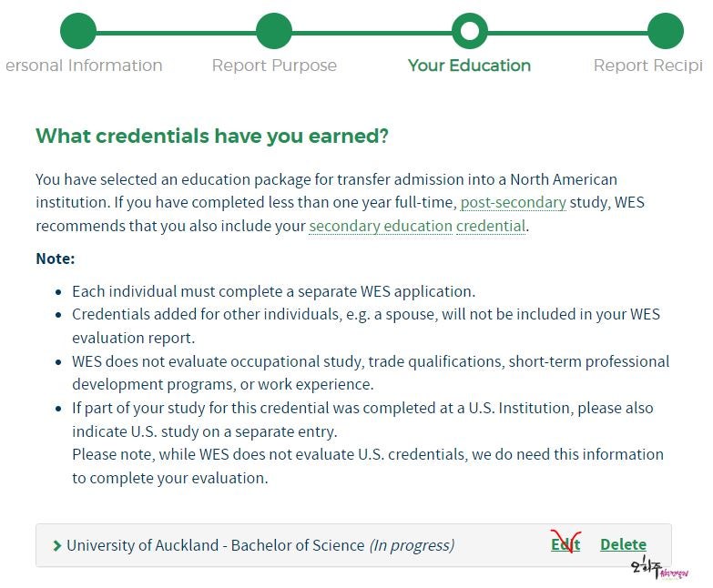Click the Report Recipient step circle

click(665, 31)
